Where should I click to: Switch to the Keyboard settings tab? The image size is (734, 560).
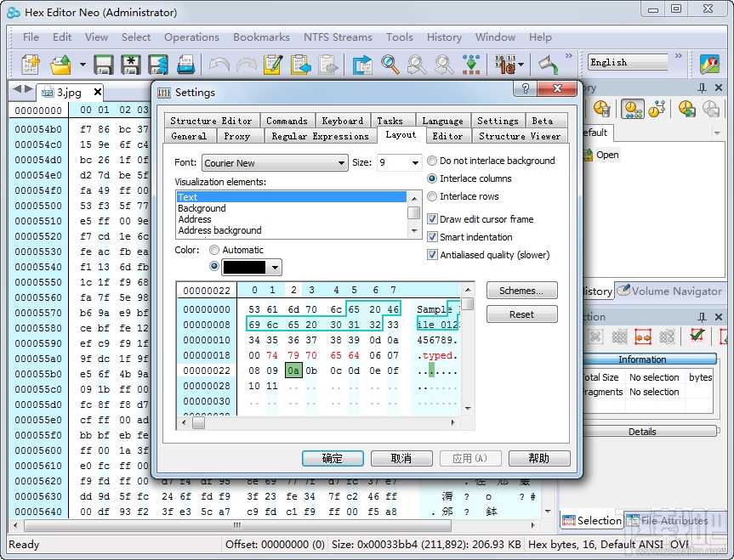click(x=342, y=121)
